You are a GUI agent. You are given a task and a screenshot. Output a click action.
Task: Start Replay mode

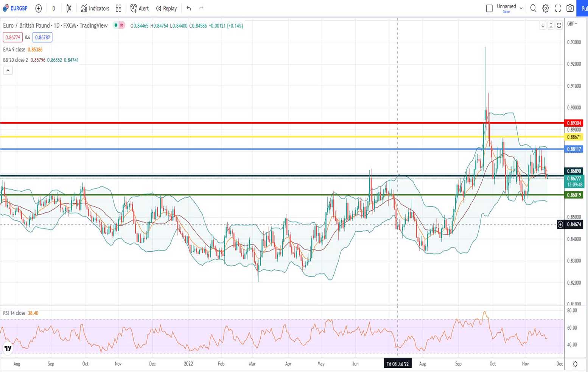click(166, 8)
